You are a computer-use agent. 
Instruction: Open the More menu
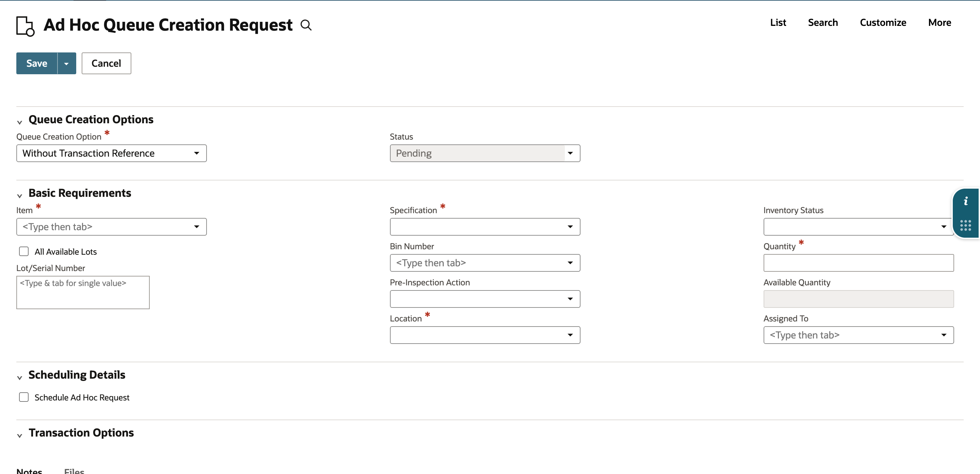(x=939, y=22)
